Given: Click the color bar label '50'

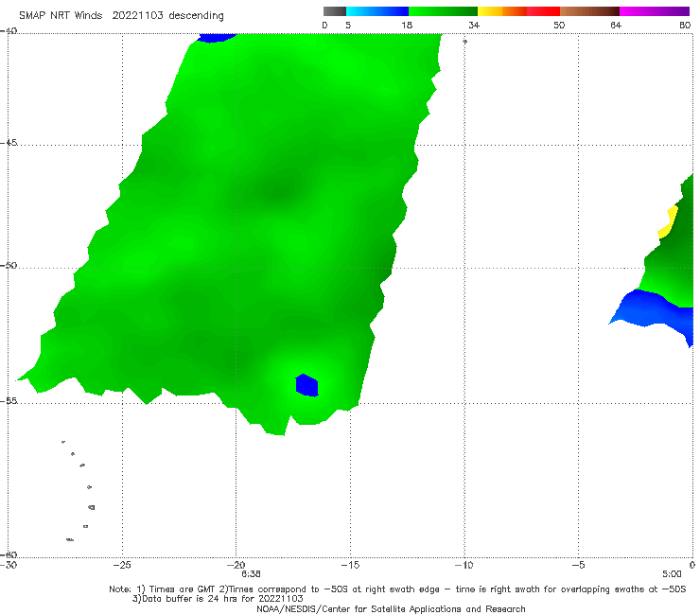Looking at the screenshot, I should (559, 25).
